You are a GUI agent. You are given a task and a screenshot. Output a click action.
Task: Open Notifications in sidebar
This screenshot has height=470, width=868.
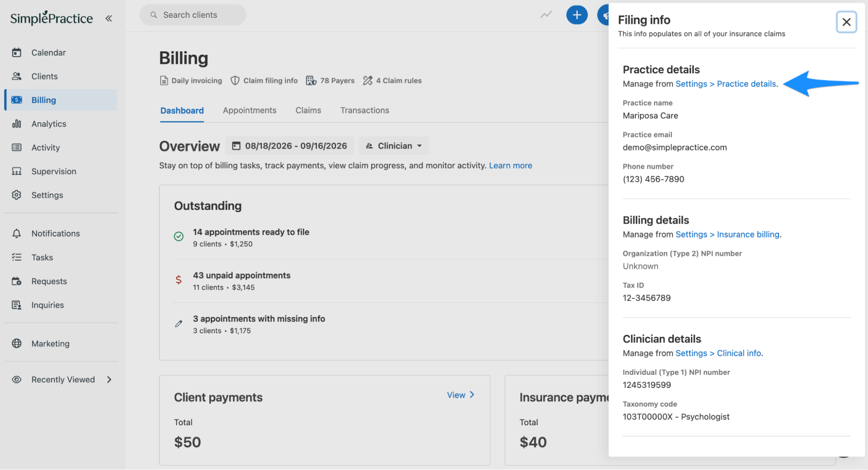click(61, 234)
